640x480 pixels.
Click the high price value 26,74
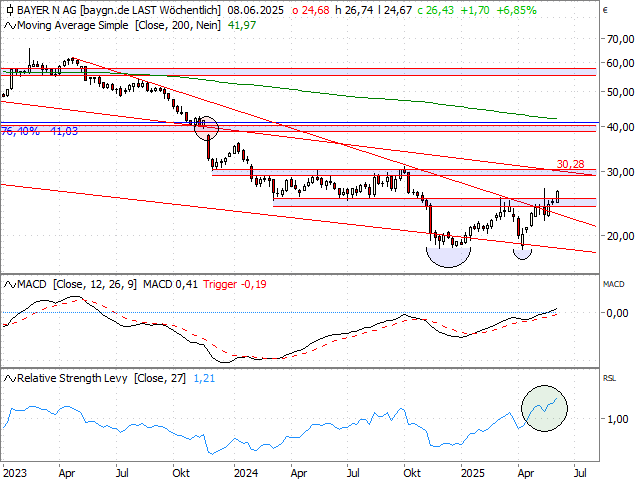click(359, 10)
